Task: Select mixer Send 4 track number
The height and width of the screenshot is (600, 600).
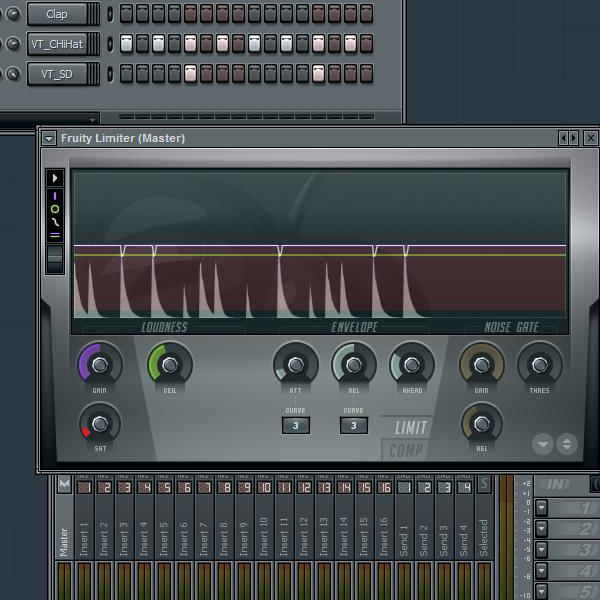Action: click(x=464, y=487)
